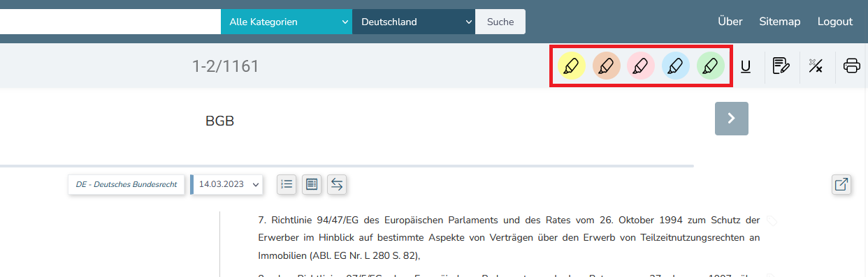Print the document via the printer icon
Viewport: 868px width, 277px height.
tap(851, 66)
